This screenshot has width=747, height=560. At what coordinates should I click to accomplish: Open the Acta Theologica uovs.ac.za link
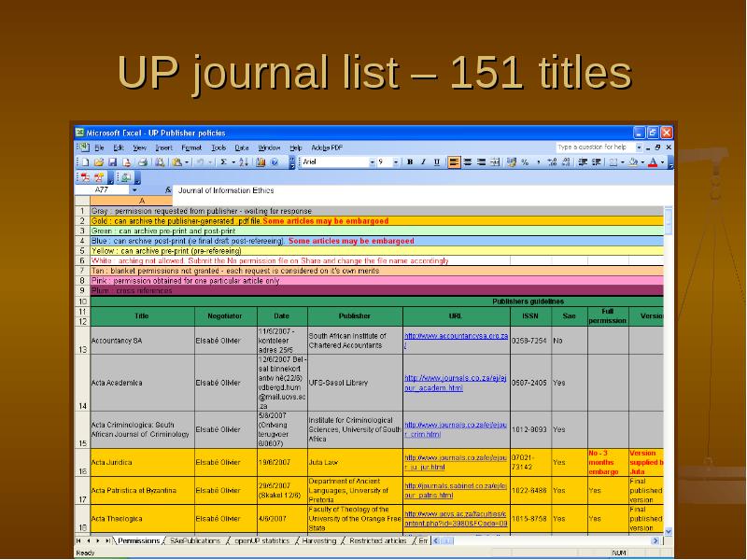click(x=456, y=519)
